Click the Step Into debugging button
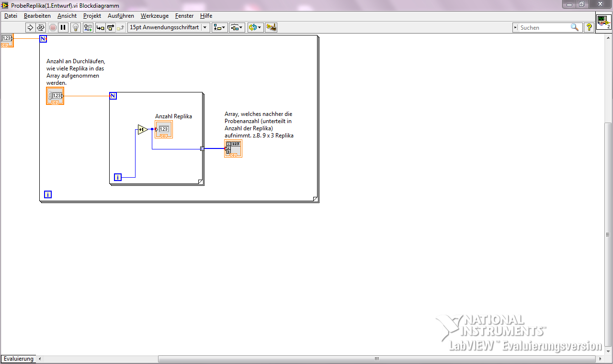This screenshot has width=613, height=364. click(x=100, y=27)
